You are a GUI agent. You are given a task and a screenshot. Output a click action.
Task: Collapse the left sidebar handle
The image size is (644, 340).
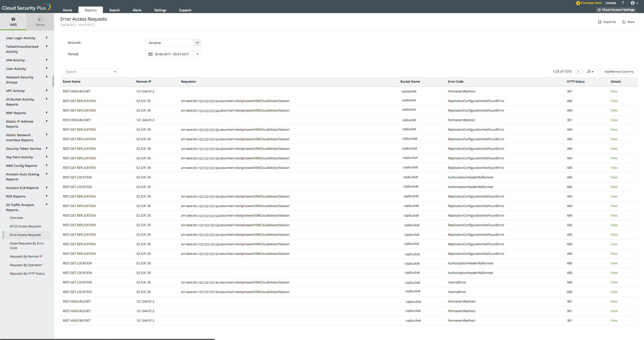click(x=53, y=81)
